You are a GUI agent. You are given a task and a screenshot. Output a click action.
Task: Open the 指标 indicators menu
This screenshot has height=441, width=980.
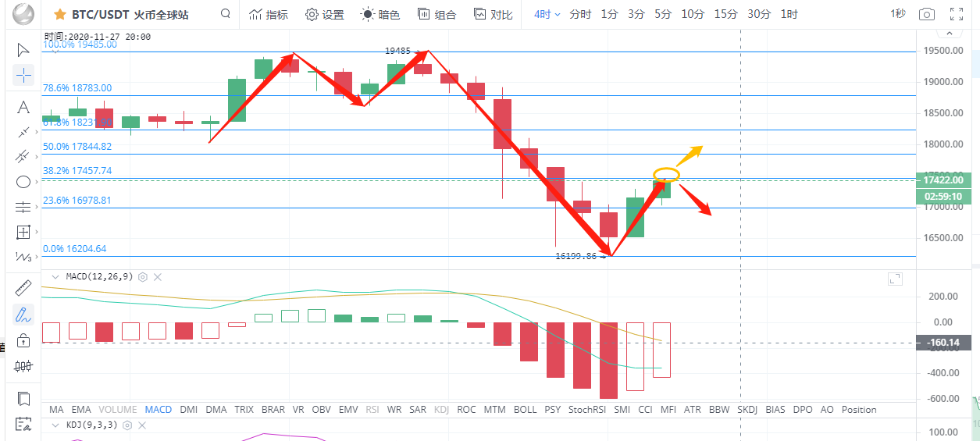(268, 14)
